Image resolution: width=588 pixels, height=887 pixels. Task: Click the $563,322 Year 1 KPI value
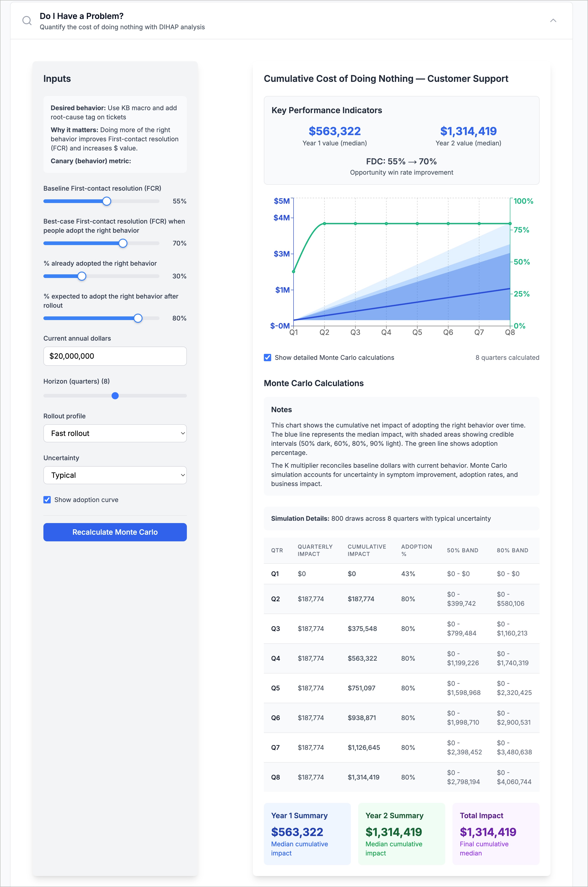click(x=334, y=131)
